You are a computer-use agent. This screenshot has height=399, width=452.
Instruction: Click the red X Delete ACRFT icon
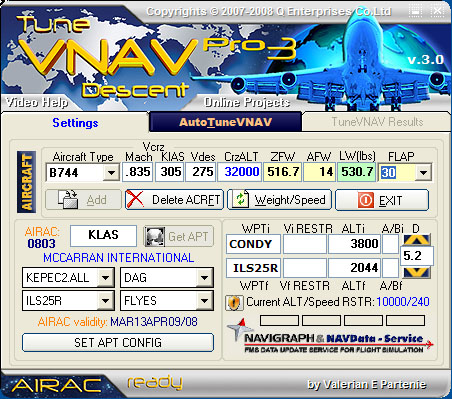point(135,199)
